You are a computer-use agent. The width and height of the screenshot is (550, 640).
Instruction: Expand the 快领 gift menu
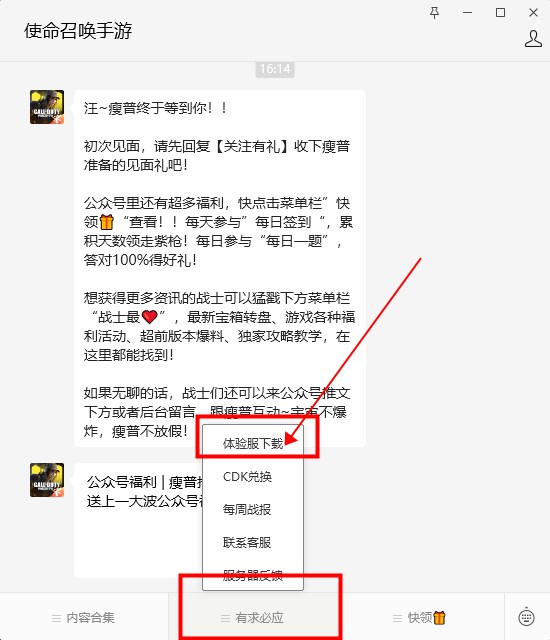pyautogui.click(x=420, y=618)
